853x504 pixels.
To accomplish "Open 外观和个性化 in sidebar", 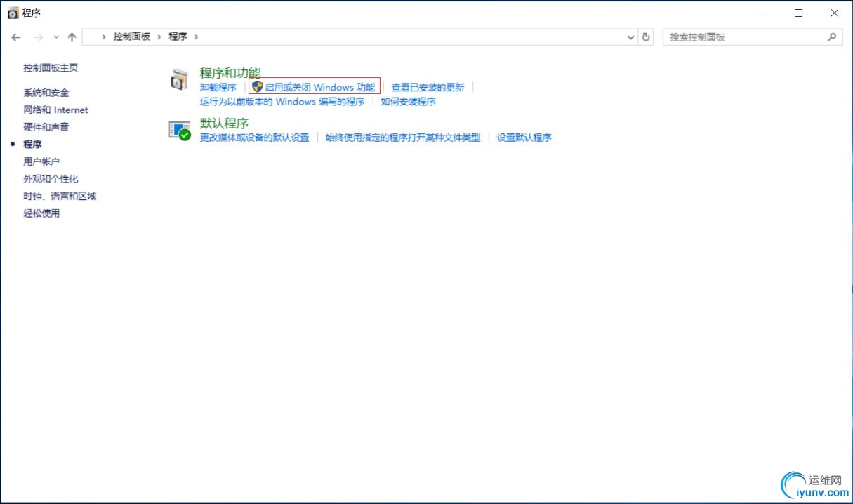I will click(51, 179).
